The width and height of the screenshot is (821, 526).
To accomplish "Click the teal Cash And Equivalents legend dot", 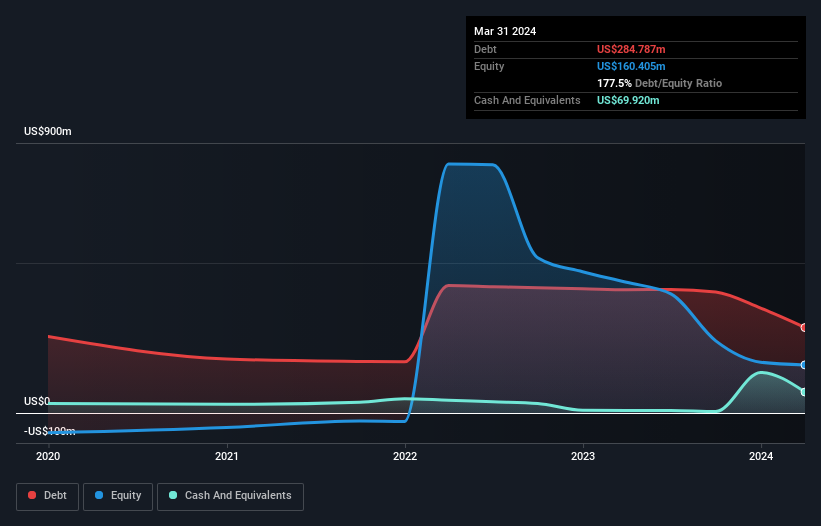I will click(x=173, y=495).
